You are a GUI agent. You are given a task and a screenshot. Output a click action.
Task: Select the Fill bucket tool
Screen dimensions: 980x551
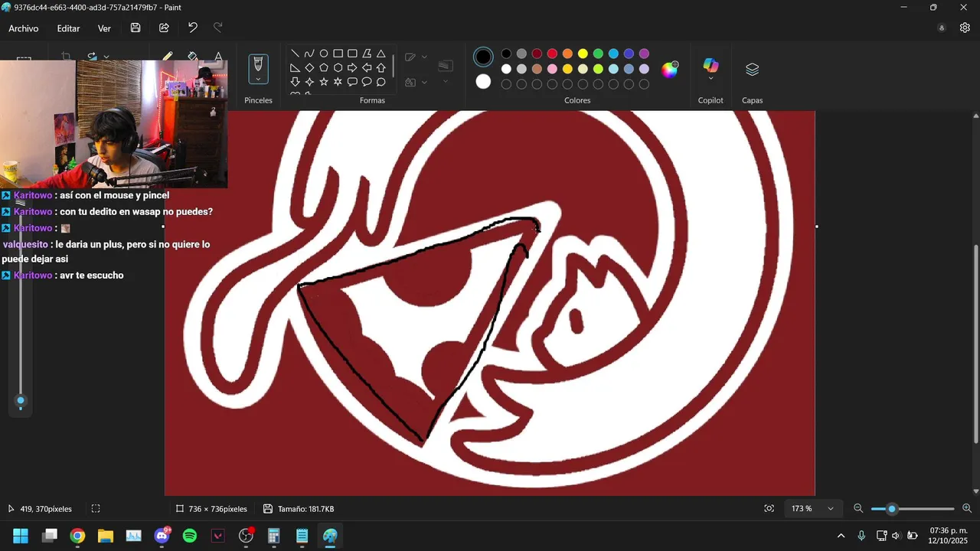(193, 57)
